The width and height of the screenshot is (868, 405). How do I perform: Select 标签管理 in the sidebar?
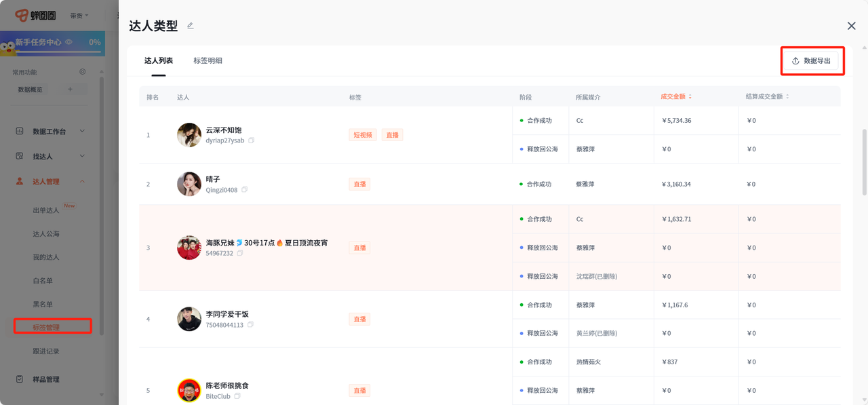click(x=46, y=328)
